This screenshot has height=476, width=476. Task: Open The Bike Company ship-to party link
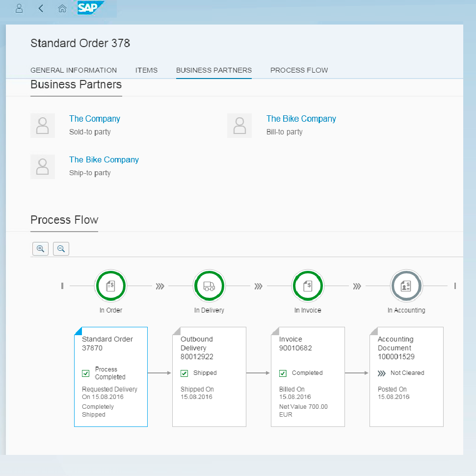coord(104,159)
